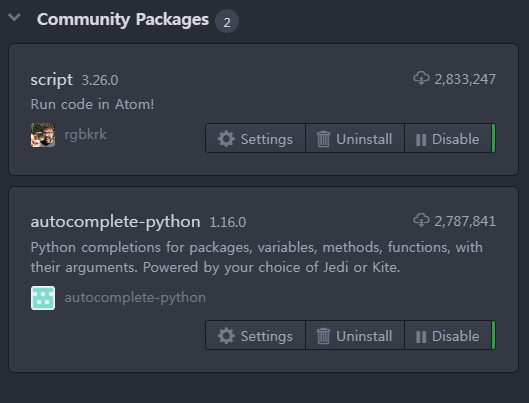The image size is (529, 403).
Task: Open the autocomplete-python package title
Action: point(115,222)
